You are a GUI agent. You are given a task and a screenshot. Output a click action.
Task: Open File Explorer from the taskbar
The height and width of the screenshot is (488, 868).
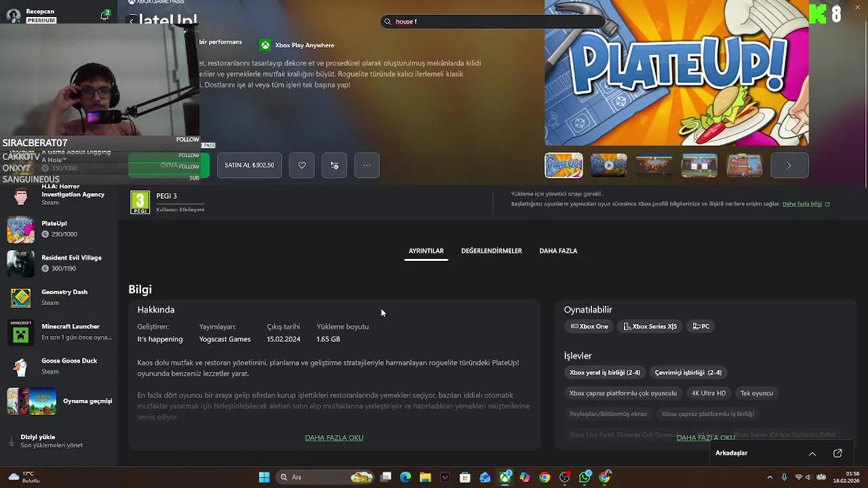coord(425,477)
